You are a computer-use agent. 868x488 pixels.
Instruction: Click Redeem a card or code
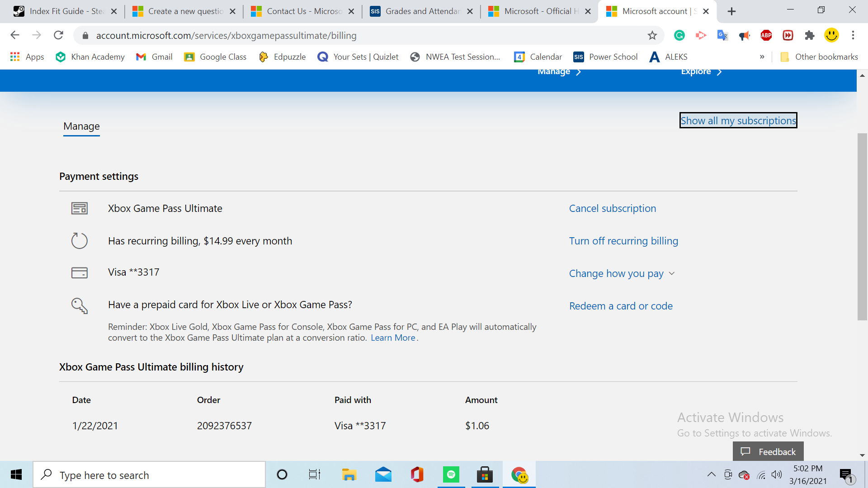pyautogui.click(x=620, y=306)
